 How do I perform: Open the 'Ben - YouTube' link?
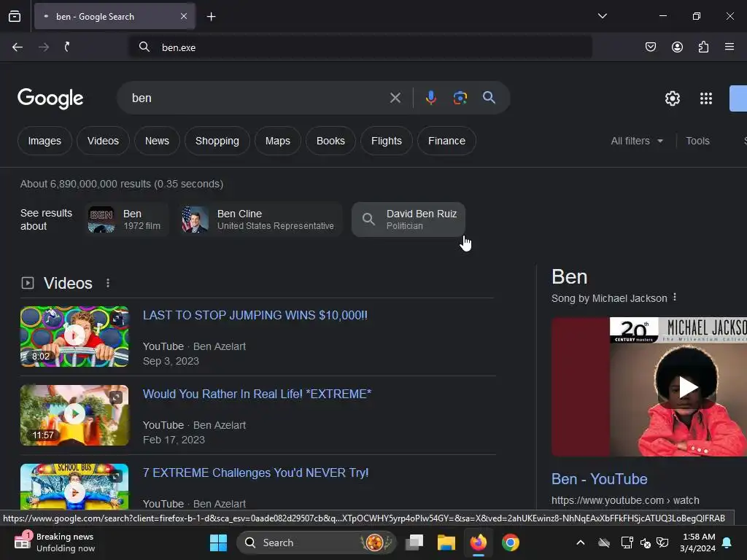(600, 479)
